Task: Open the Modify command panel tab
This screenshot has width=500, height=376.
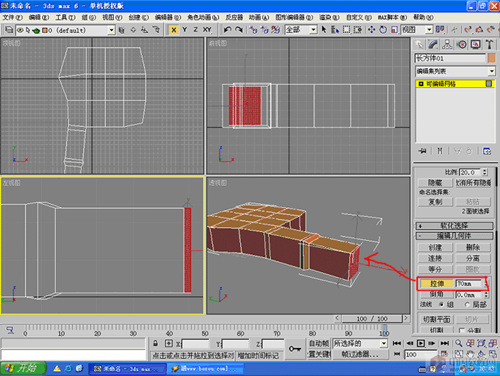Action: tap(433, 44)
